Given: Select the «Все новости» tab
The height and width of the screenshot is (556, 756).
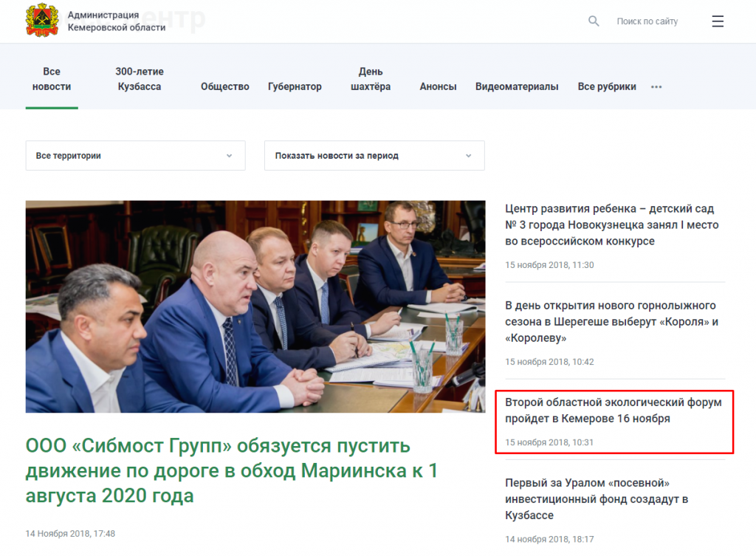Looking at the screenshot, I should tap(52, 79).
